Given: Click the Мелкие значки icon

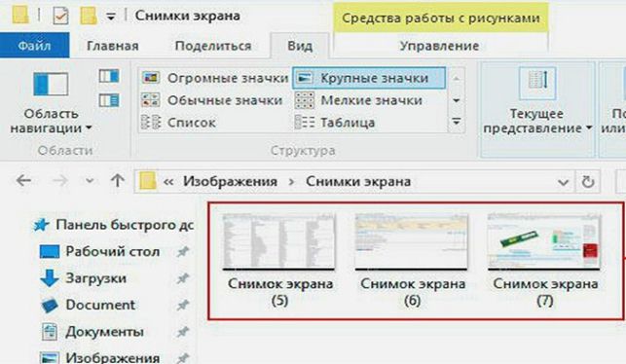Looking at the screenshot, I should [304, 100].
